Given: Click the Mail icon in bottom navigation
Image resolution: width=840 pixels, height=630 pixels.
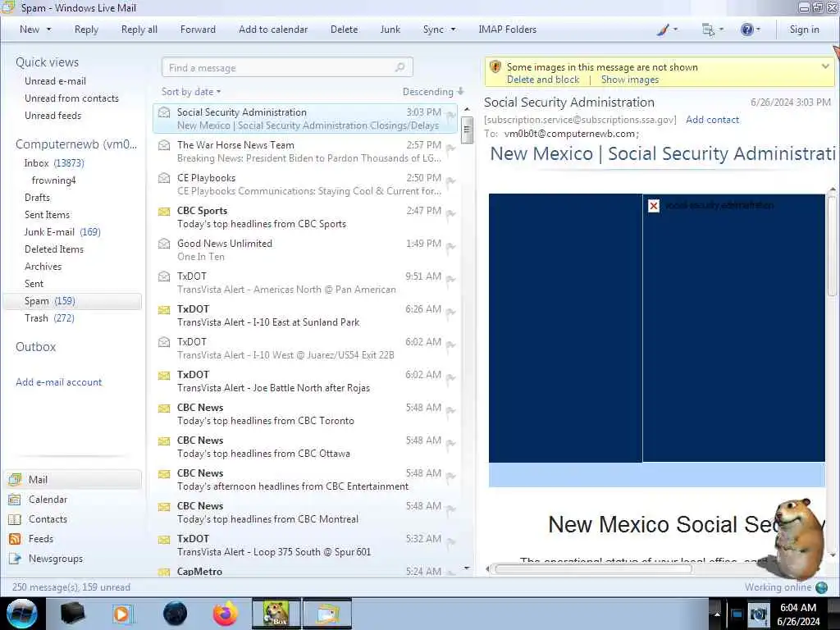Looking at the screenshot, I should (x=15, y=479).
